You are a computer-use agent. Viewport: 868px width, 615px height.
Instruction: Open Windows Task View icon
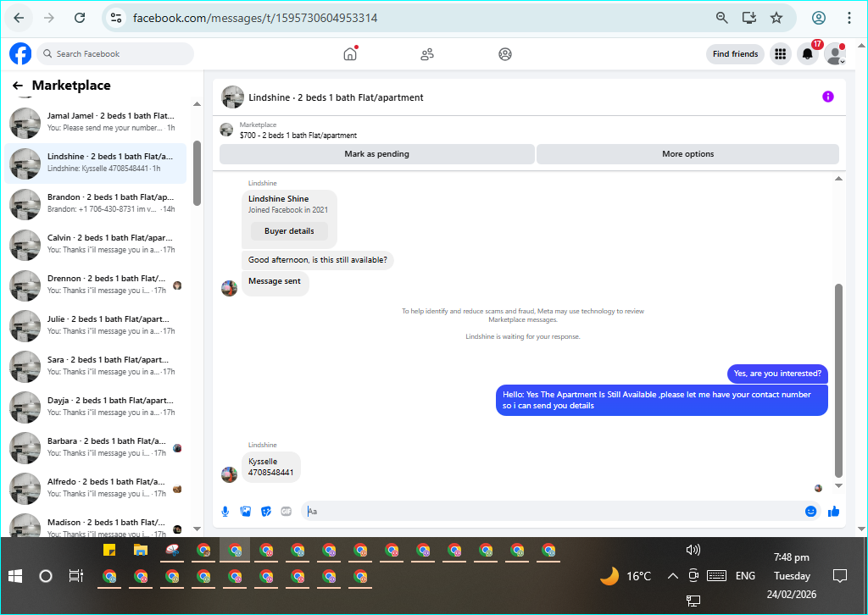click(75, 576)
